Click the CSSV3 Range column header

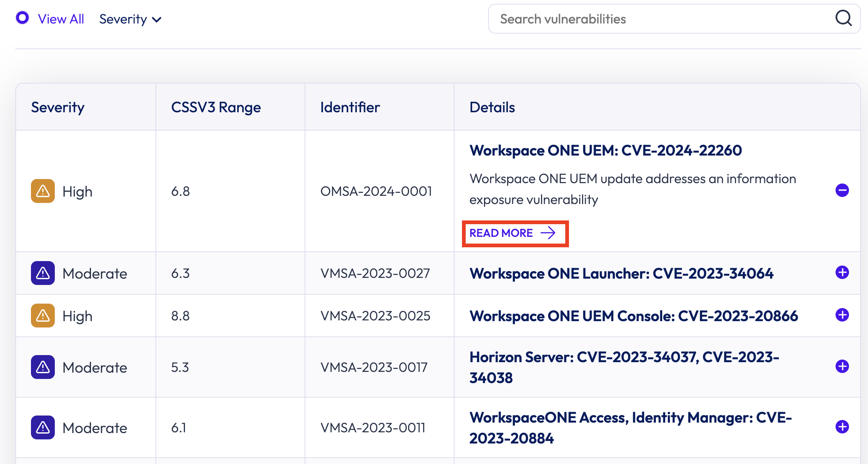coord(216,107)
